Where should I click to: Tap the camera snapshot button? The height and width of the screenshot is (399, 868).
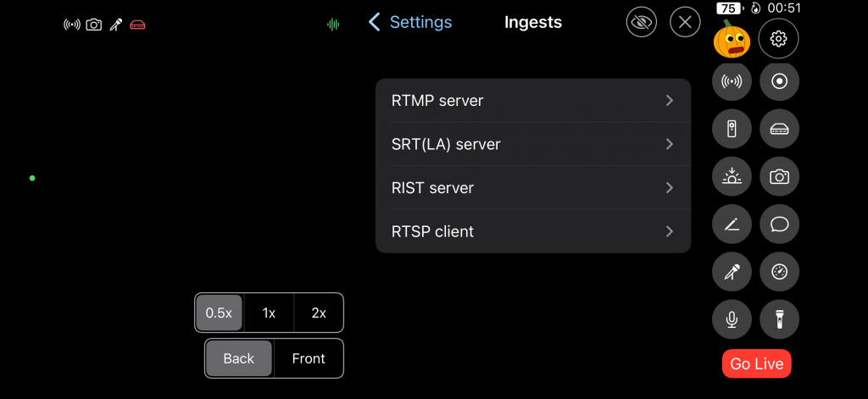click(x=778, y=177)
